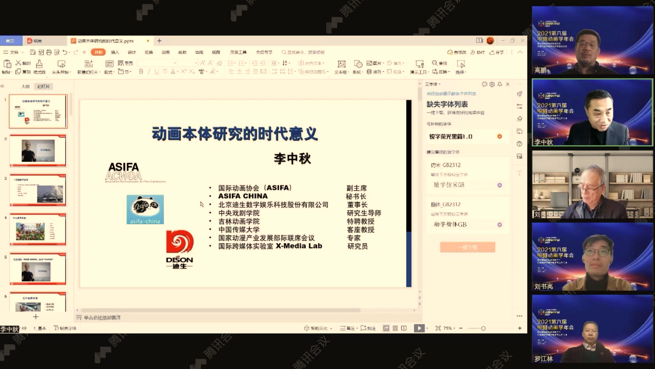Click the Cut scissors icon

(x=18, y=62)
